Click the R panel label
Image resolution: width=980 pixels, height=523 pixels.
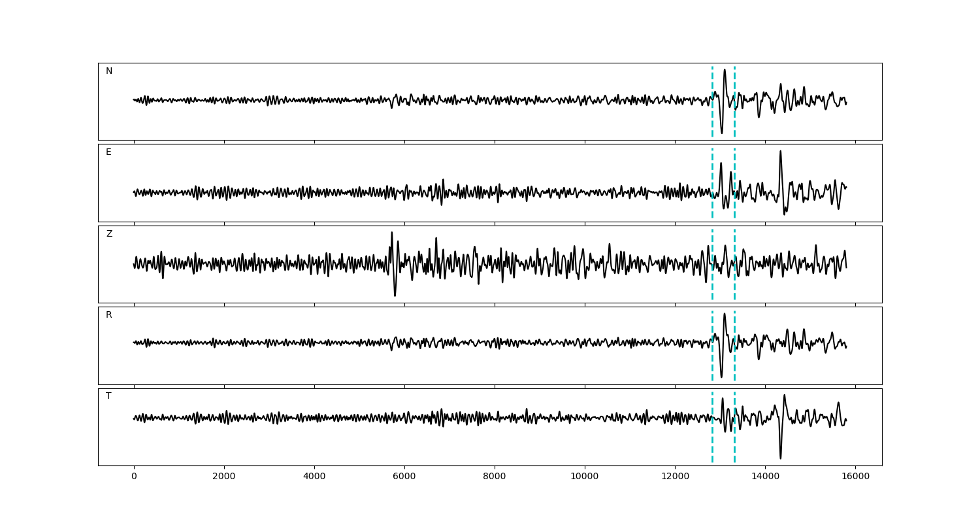click(x=109, y=315)
